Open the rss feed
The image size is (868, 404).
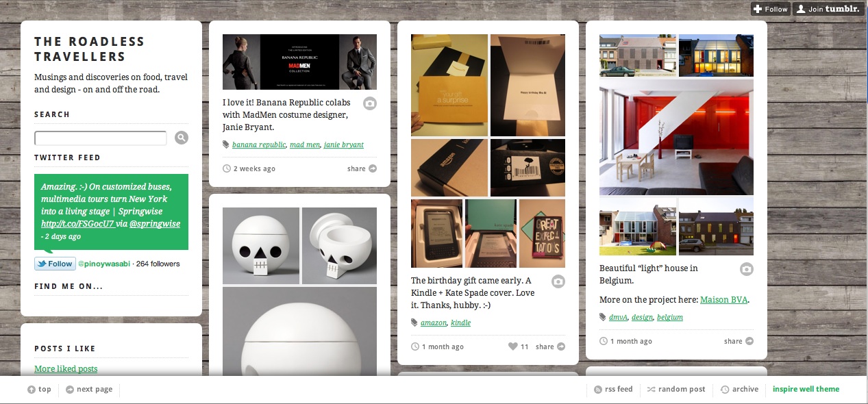(x=613, y=390)
